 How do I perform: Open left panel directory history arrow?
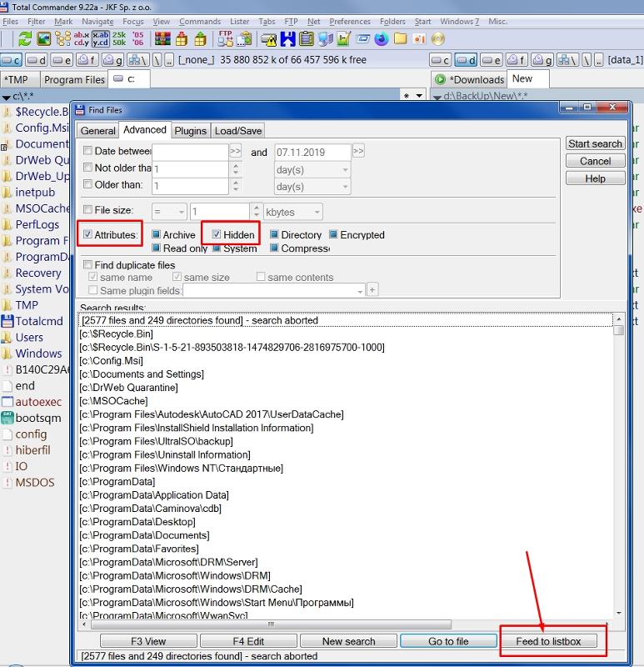tap(419, 96)
